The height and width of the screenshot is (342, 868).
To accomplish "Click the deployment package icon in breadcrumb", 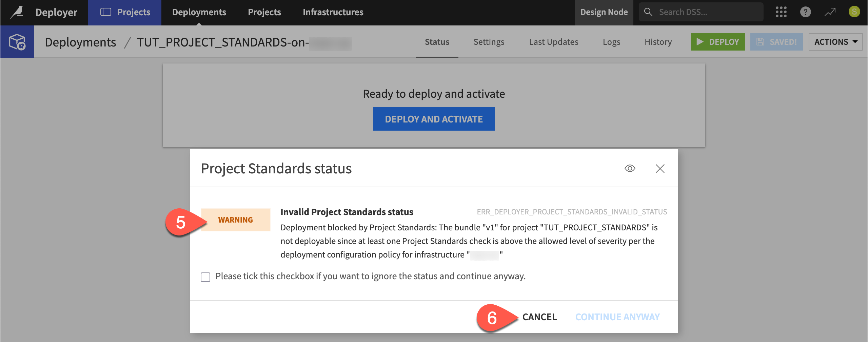I will 17,41.
